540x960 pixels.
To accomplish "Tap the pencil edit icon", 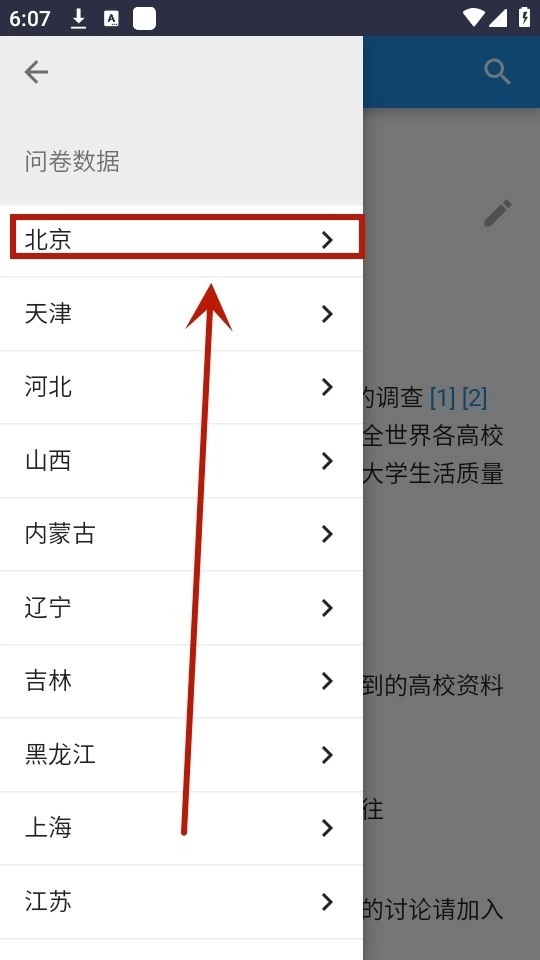I will pyautogui.click(x=497, y=213).
